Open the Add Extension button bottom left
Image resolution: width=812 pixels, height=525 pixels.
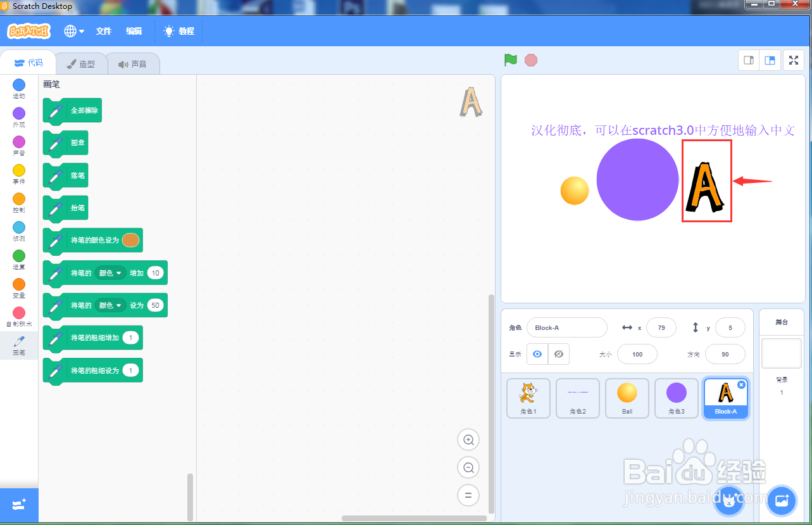18,505
